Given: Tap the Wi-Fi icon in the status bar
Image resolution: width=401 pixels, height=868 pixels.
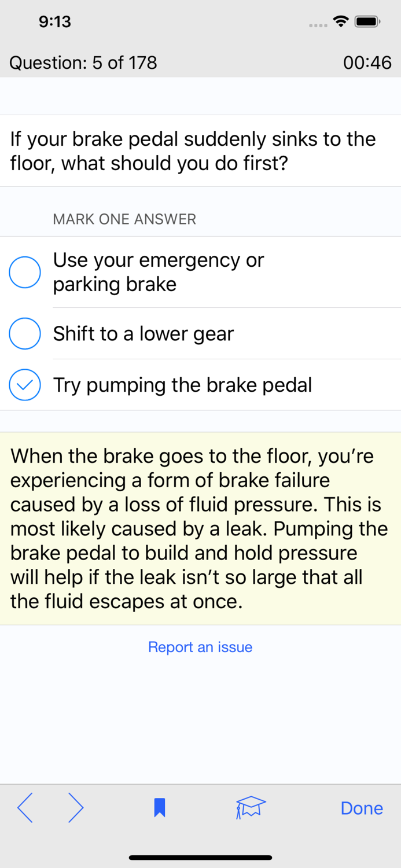Looking at the screenshot, I should [340, 21].
